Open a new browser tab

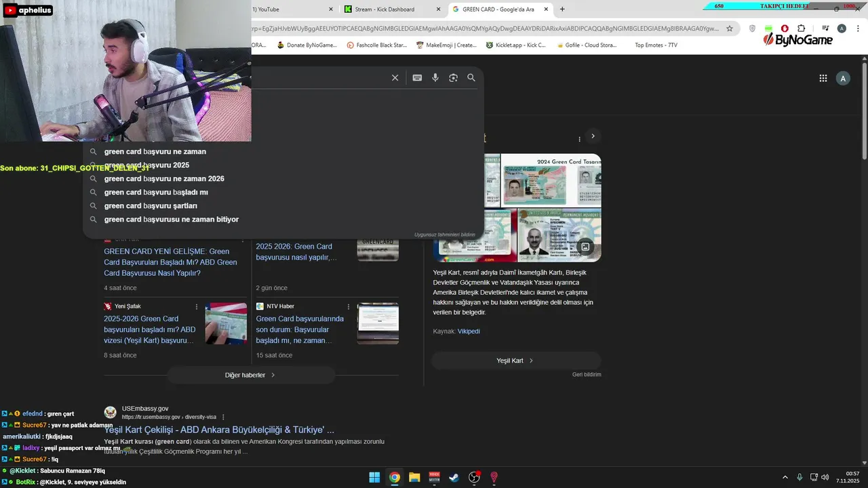point(562,9)
